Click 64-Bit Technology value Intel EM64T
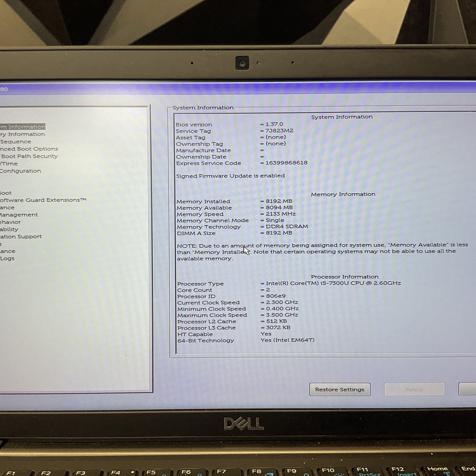Image resolution: width=476 pixels, height=476 pixels. coord(287,340)
